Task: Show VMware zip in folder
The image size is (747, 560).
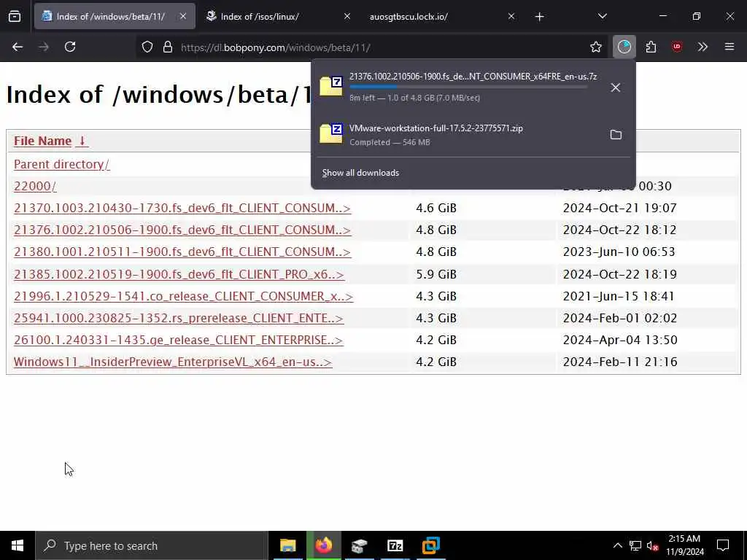Action: [x=616, y=135]
